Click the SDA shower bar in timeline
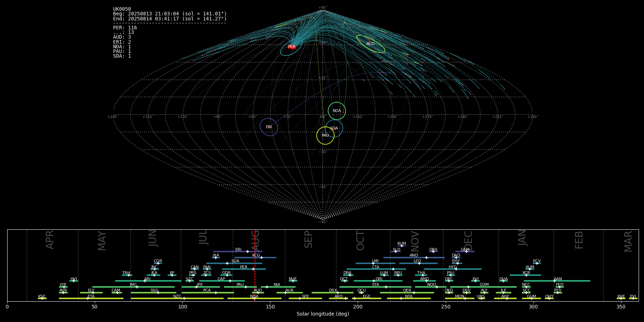The width and height of the screenshot is (644, 322). click(234, 263)
